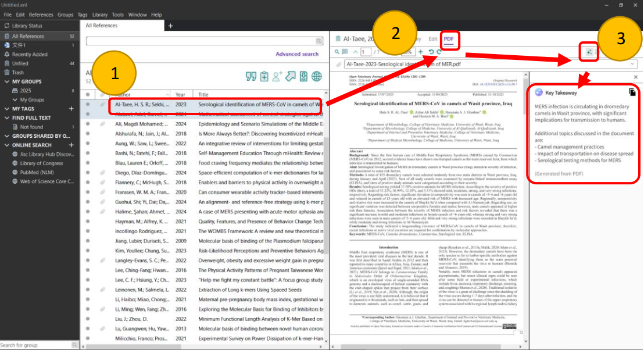Open the Library menu
Viewport: 644px width, 350px height.
tap(100, 15)
